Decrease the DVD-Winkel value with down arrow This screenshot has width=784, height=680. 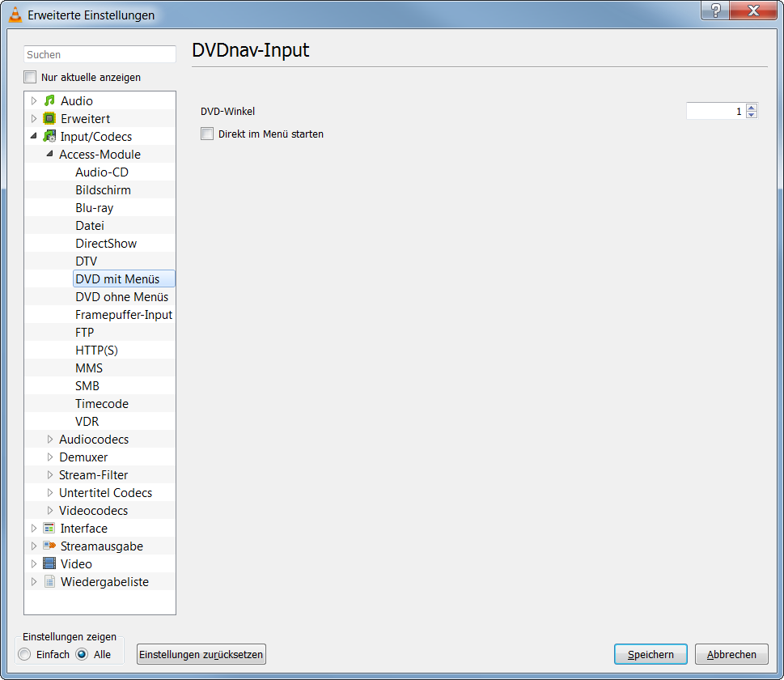(x=751, y=115)
